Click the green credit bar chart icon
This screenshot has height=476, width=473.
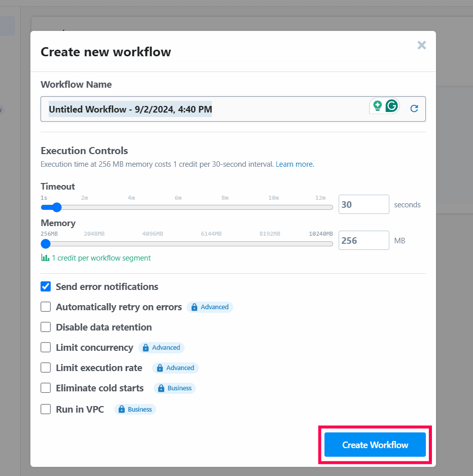pos(45,258)
